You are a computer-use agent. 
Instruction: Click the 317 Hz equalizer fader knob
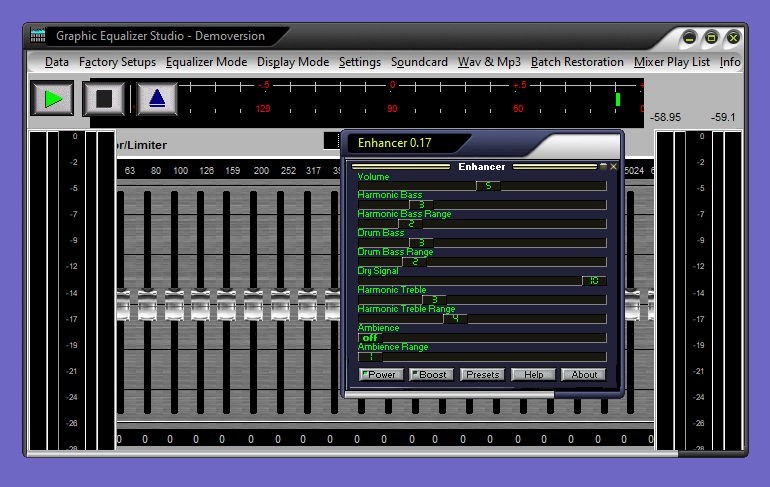[x=307, y=305]
